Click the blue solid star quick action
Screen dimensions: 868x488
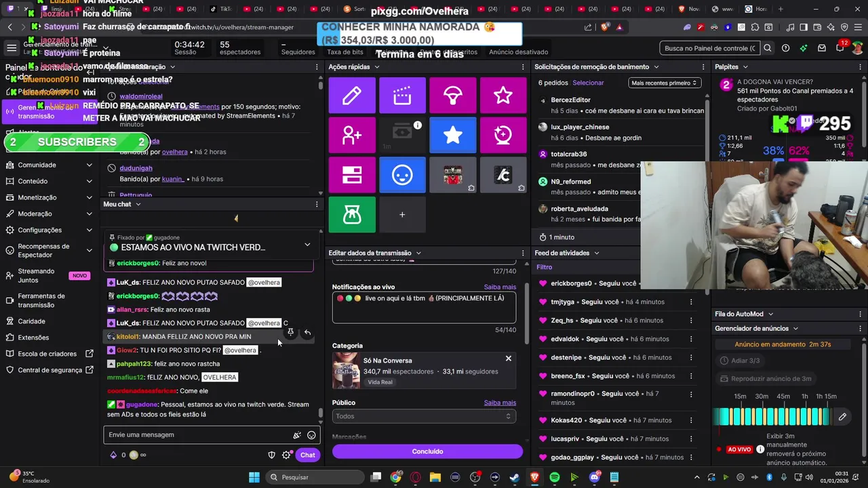[x=452, y=135]
